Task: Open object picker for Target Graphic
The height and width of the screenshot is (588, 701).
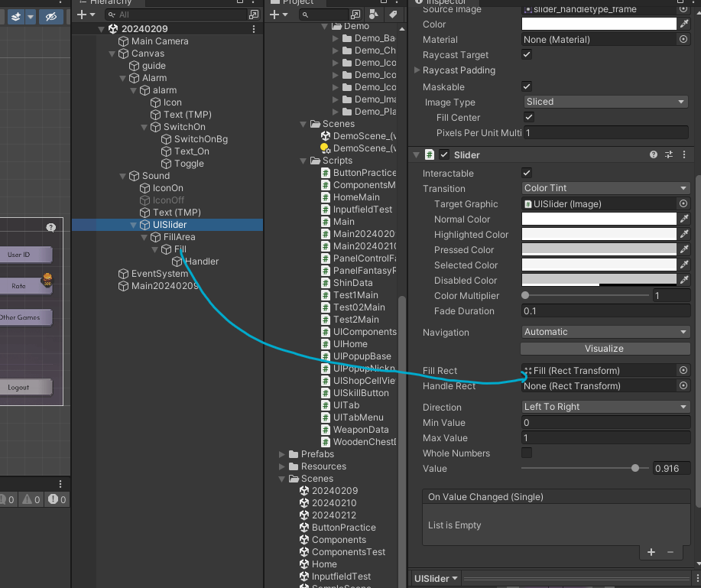Action: coord(683,204)
